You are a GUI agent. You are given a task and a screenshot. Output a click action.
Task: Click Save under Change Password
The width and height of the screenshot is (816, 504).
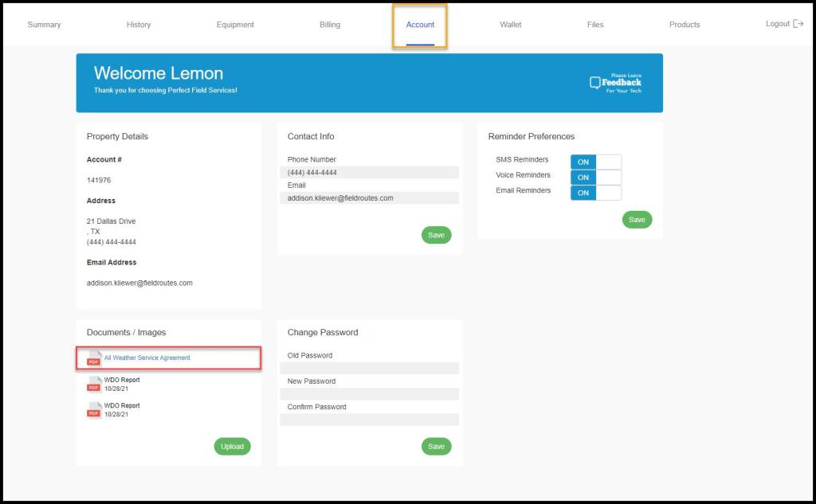[x=436, y=447]
